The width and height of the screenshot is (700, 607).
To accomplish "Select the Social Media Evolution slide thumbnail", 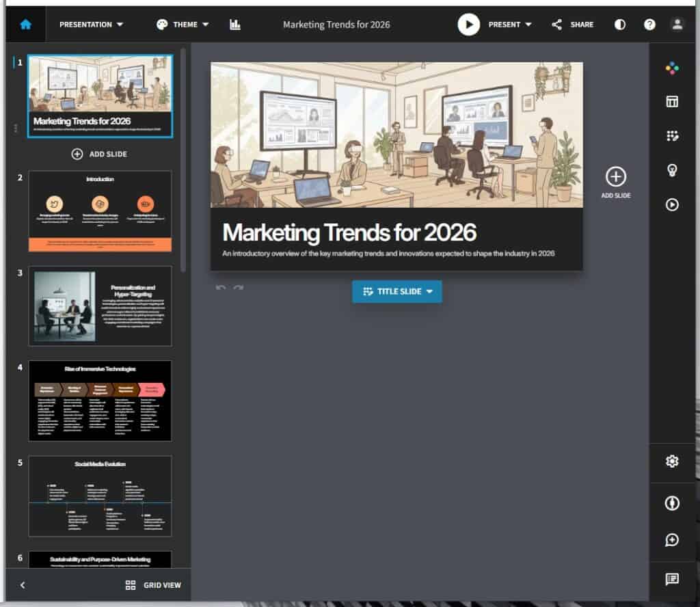I will 100,496.
